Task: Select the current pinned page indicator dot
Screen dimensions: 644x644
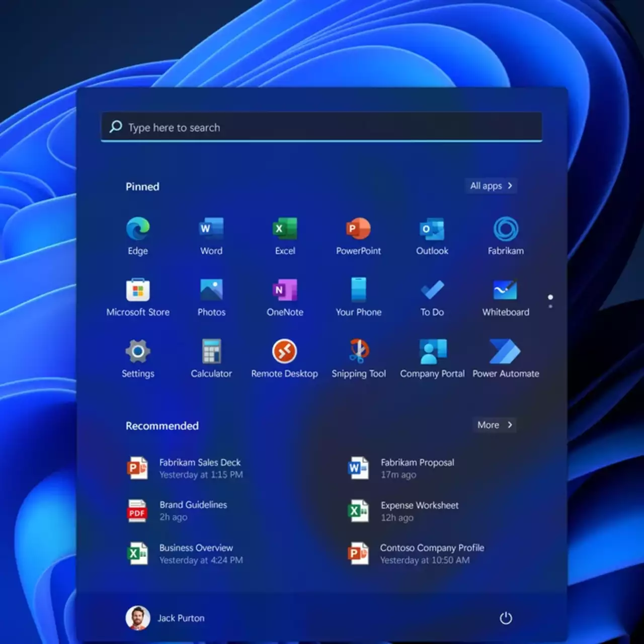Action: point(550,297)
